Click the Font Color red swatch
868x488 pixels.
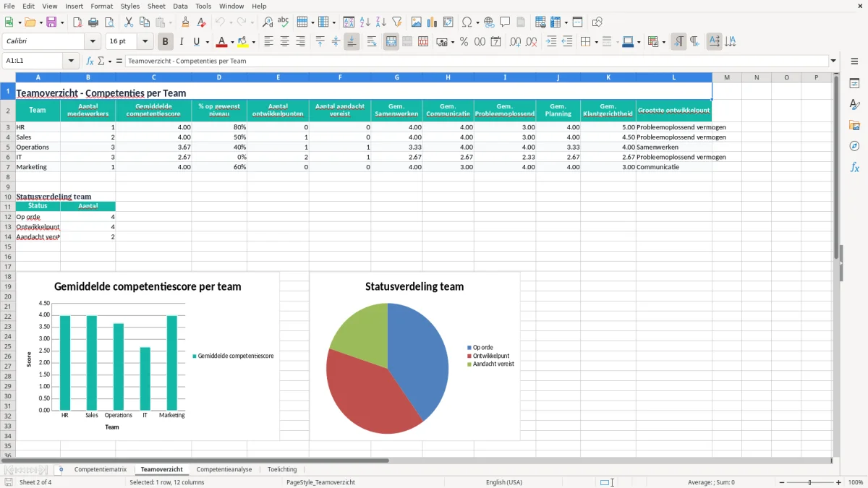point(222,42)
